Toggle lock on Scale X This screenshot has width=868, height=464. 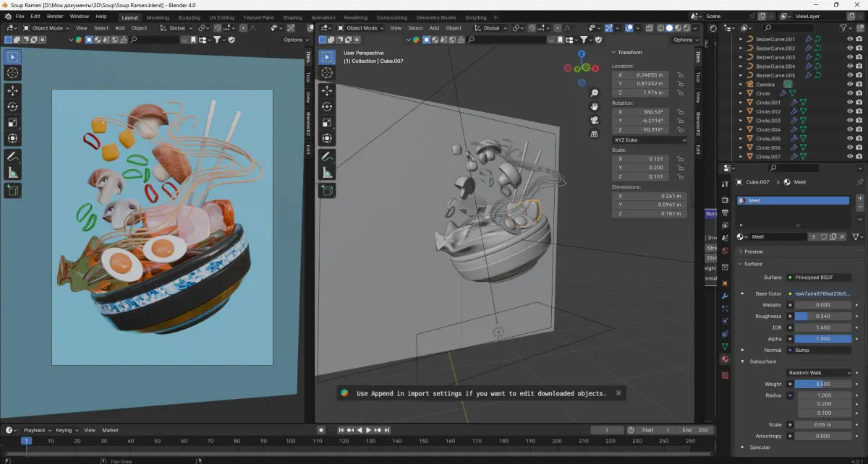click(680, 159)
